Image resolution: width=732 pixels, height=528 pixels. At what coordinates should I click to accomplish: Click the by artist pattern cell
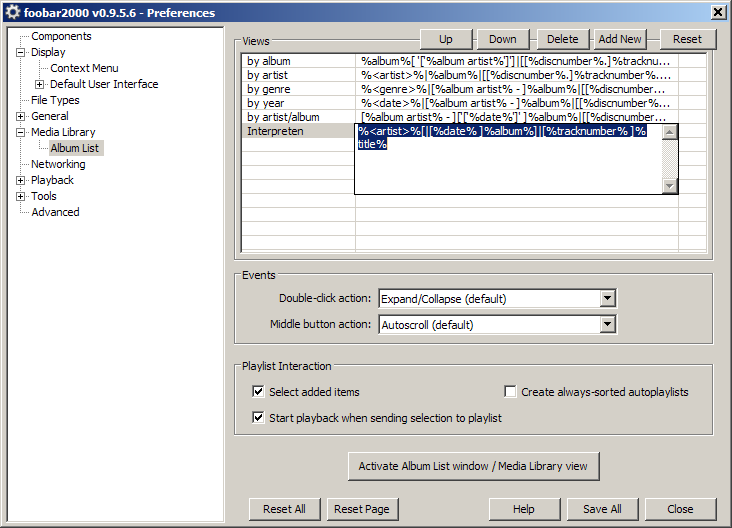pos(517,75)
